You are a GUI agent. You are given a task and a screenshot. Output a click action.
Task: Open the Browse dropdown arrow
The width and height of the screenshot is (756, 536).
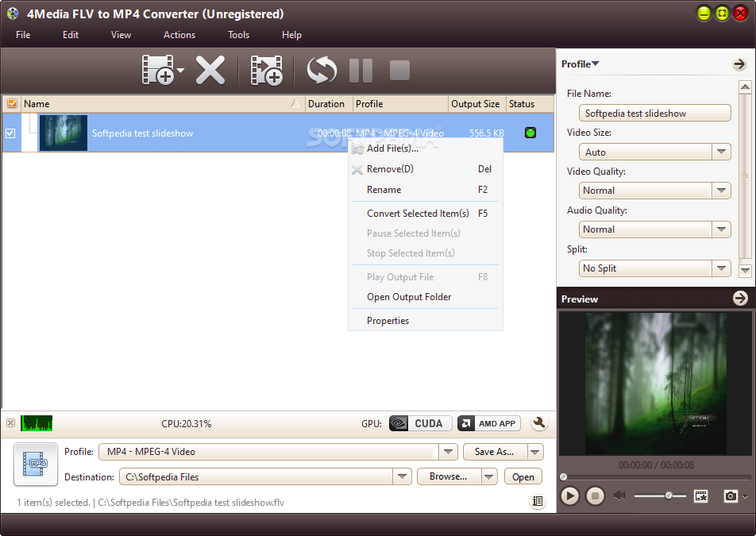point(489,476)
